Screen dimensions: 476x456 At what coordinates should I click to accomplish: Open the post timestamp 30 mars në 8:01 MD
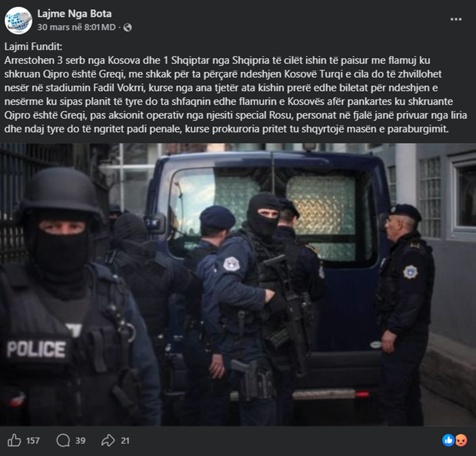pos(77,27)
